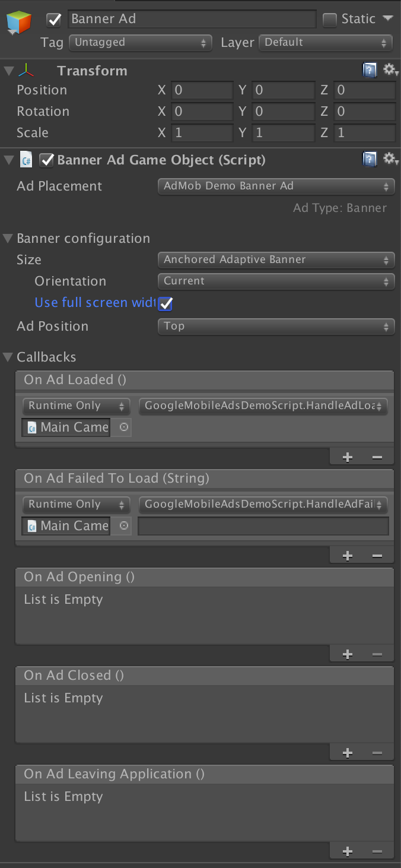Click Transform axes icon

point(26,71)
